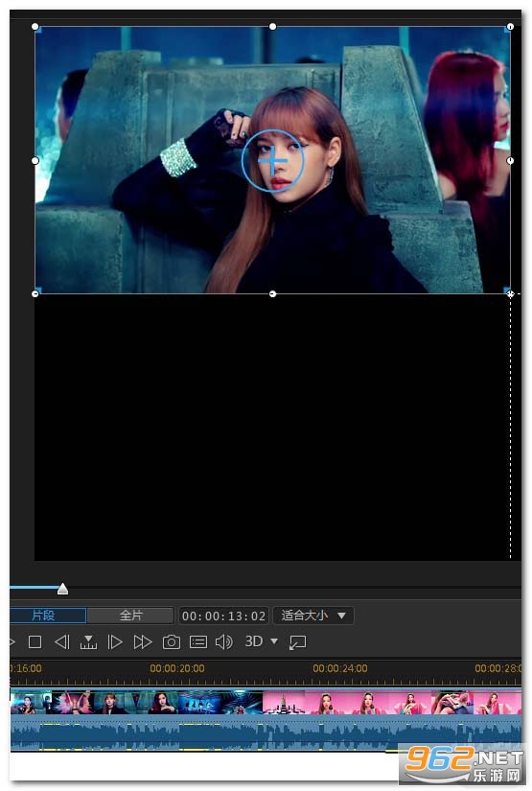Viewport: 532px width, 791px height.
Task: Click the preview playback slider handle
Action: click(x=62, y=588)
